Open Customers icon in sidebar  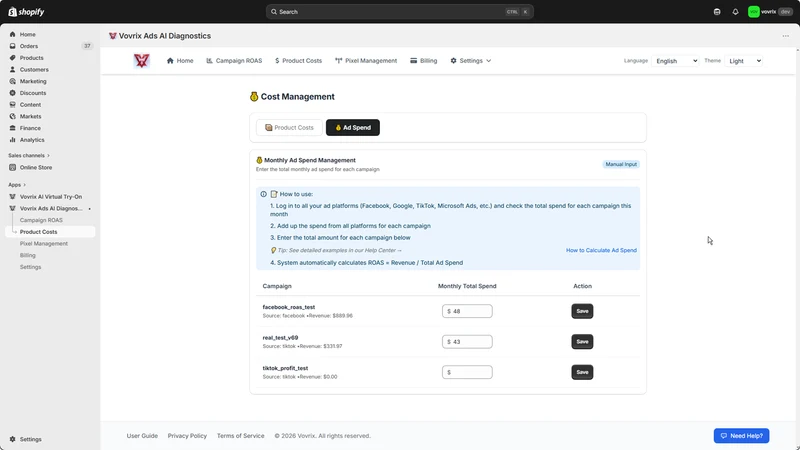12,69
